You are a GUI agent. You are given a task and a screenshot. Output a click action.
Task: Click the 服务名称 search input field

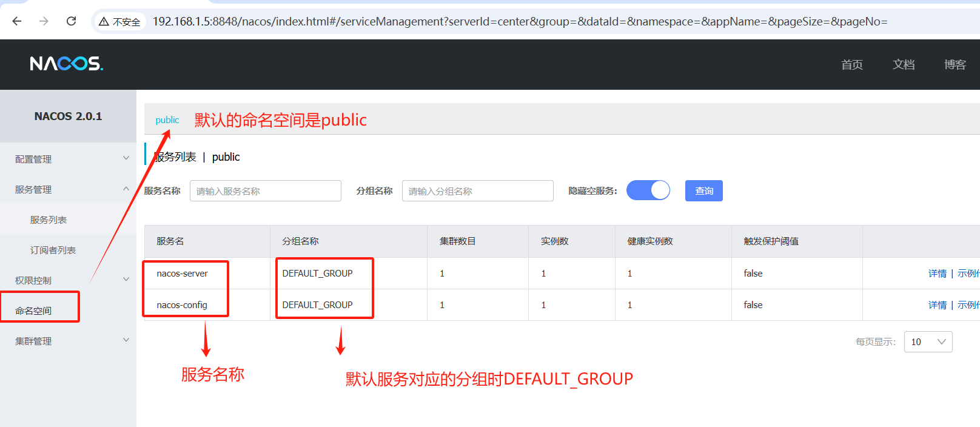pyautogui.click(x=266, y=191)
